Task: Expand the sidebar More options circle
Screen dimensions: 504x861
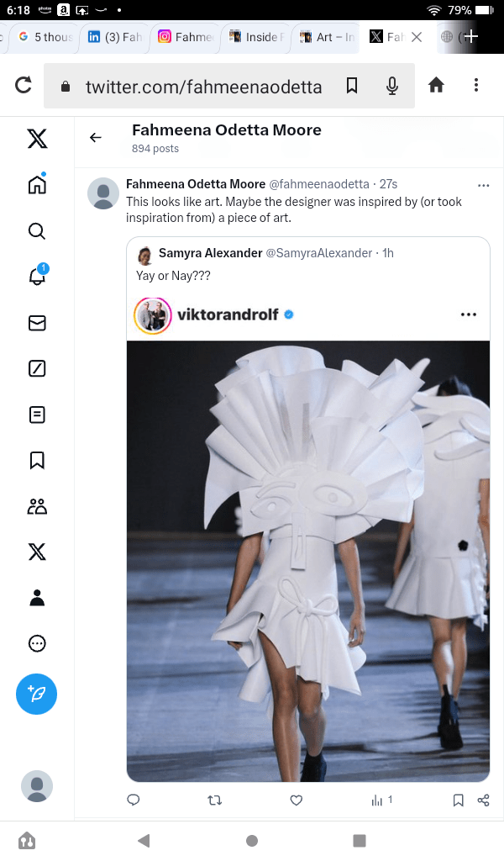Action: pyautogui.click(x=37, y=643)
